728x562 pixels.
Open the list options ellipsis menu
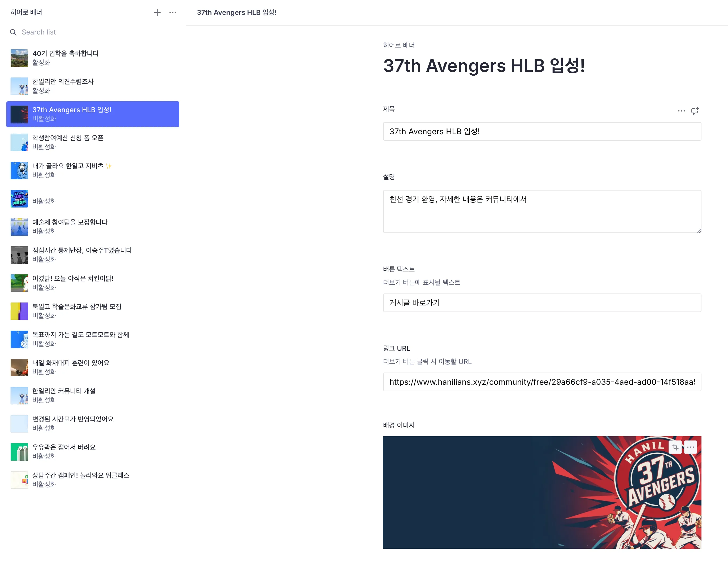(x=173, y=13)
